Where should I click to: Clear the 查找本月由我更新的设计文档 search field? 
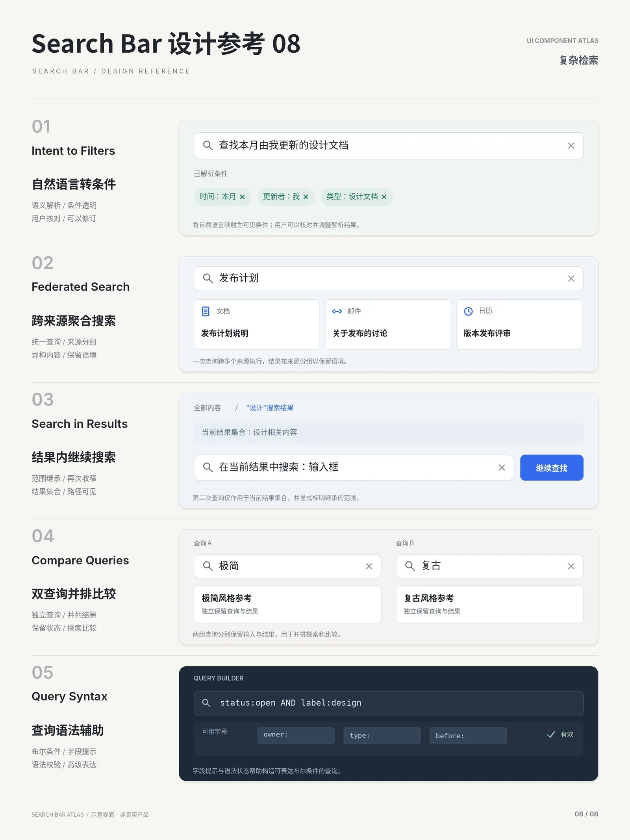pyautogui.click(x=571, y=146)
